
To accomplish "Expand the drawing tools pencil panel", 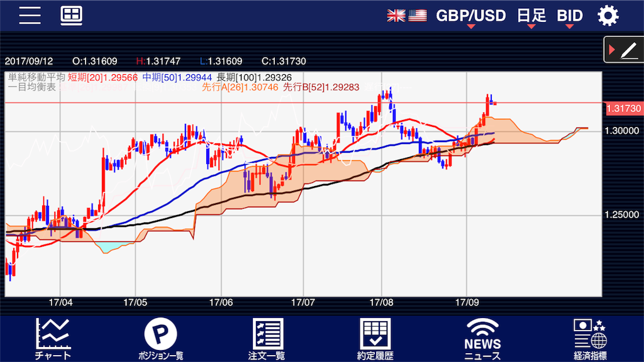I will pyautogui.click(x=623, y=50).
